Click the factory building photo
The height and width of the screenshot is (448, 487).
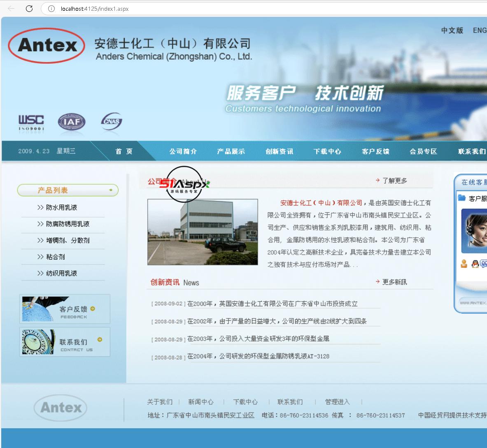pos(203,232)
